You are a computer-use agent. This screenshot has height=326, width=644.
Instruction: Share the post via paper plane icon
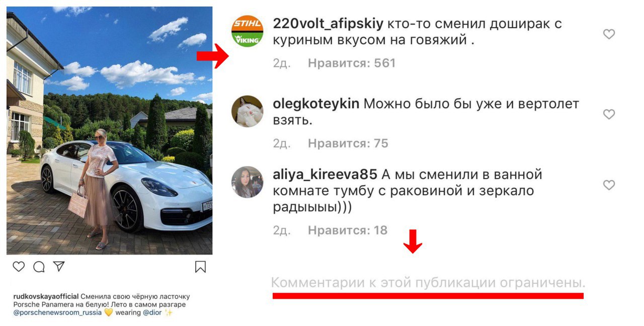[59, 266]
